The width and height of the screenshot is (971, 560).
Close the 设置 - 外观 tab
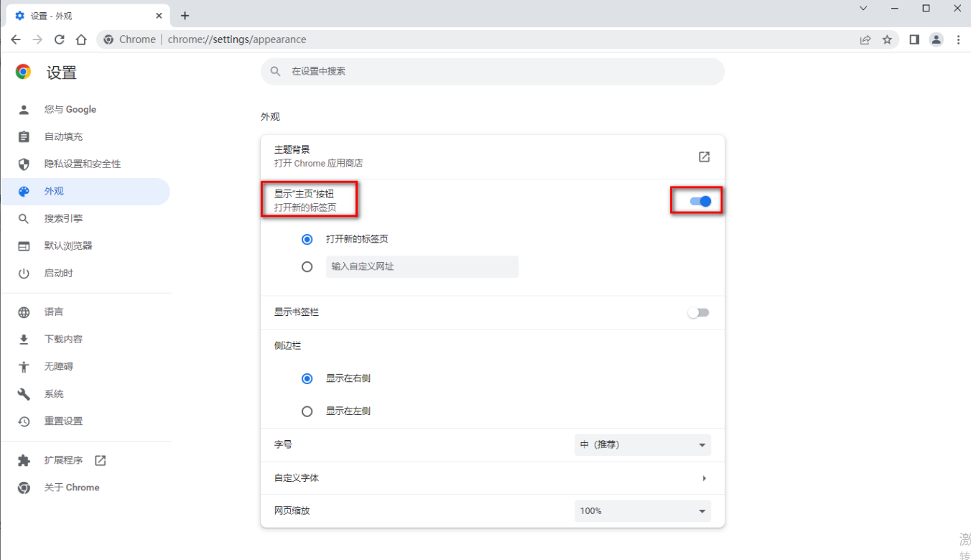pos(159,15)
